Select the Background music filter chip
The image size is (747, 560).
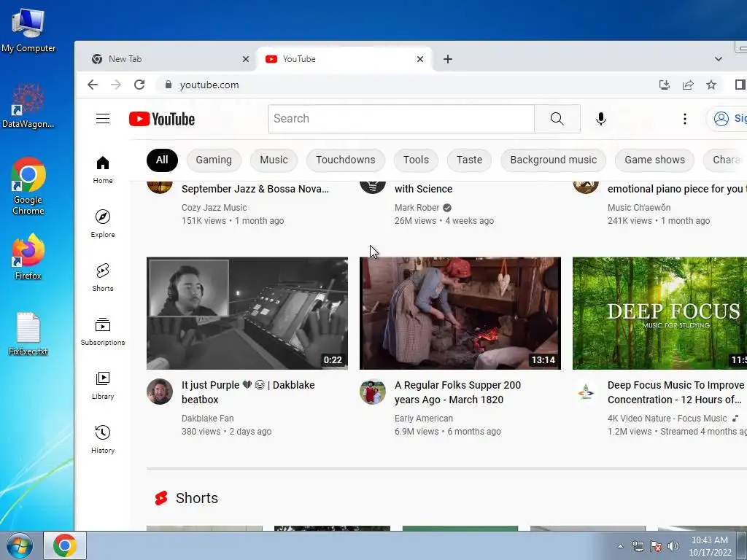click(x=553, y=160)
